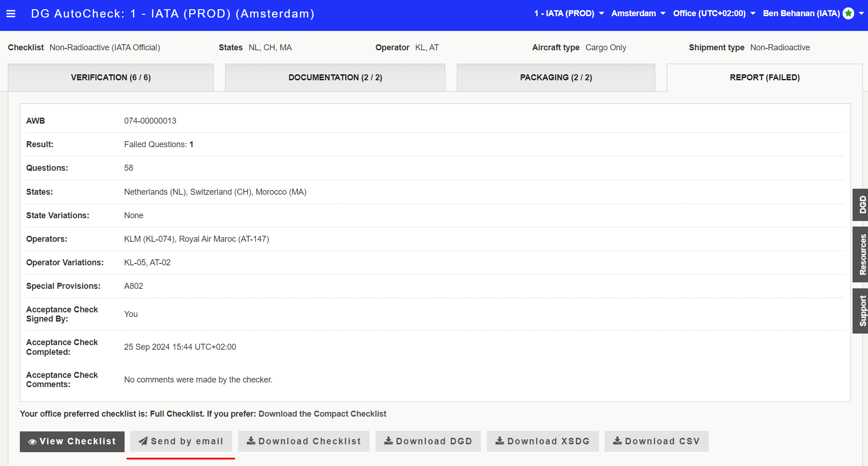Click the Acceptance Check Signed By value You

[x=131, y=314]
